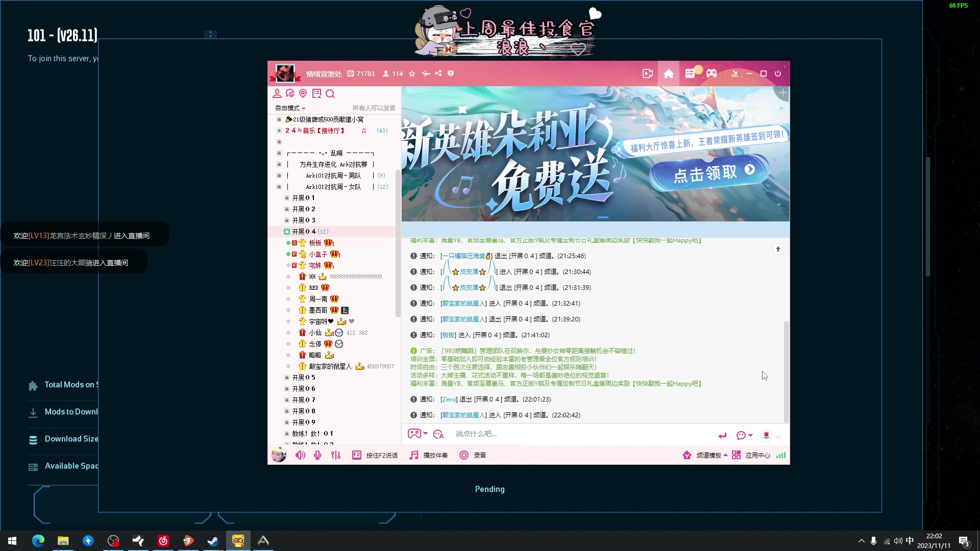Switch to the home tab icon

tap(669, 74)
